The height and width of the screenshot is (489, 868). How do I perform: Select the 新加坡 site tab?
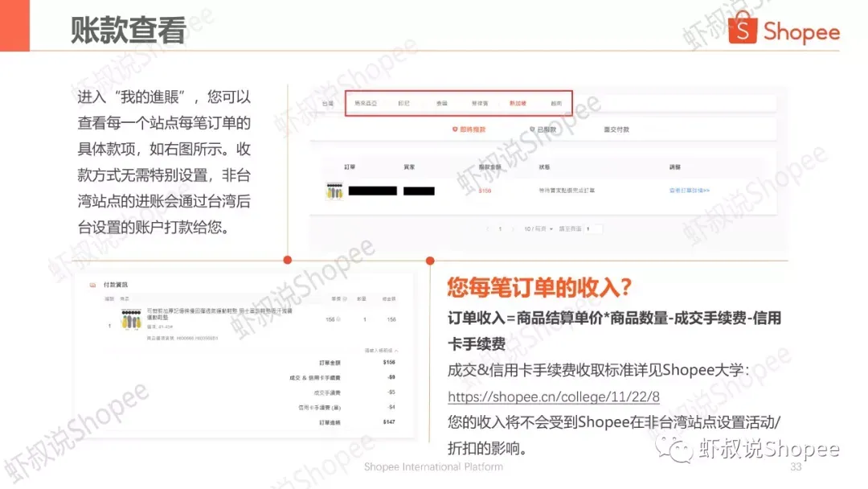[518, 104]
